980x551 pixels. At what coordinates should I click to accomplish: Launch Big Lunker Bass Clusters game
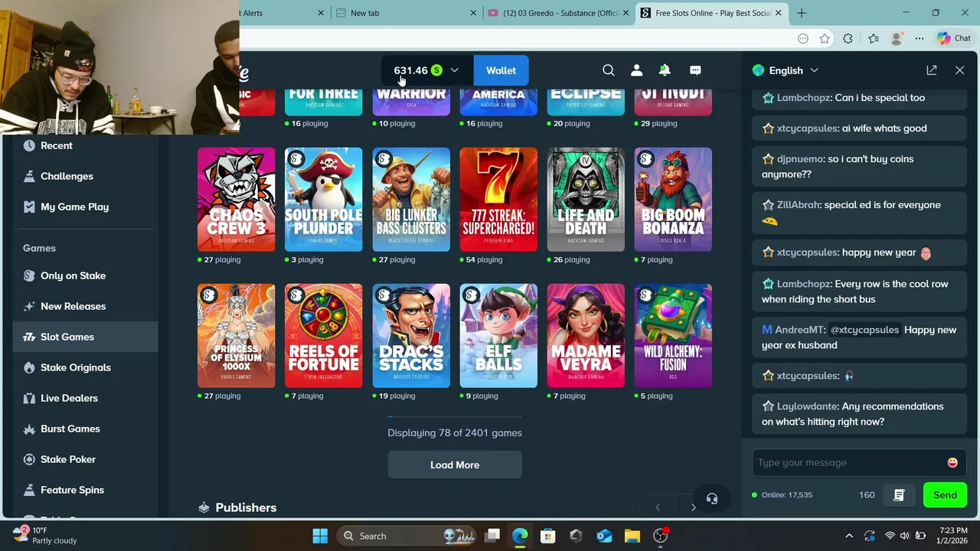tap(411, 199)
